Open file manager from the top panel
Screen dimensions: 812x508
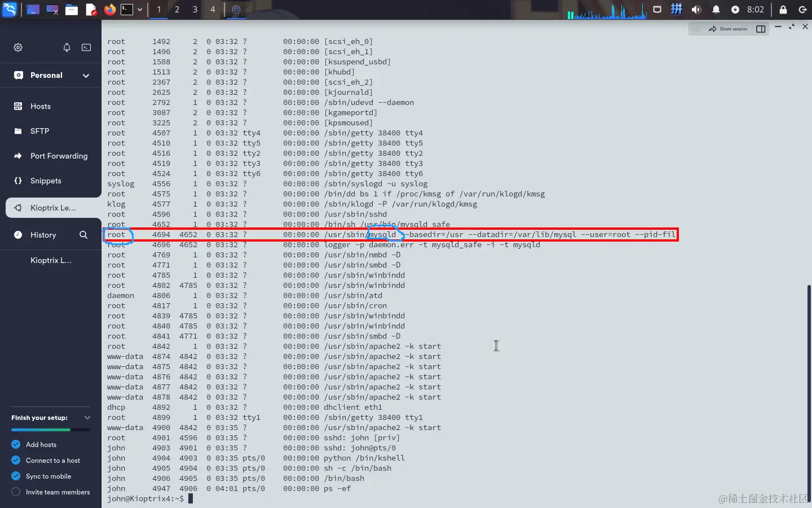72,10
